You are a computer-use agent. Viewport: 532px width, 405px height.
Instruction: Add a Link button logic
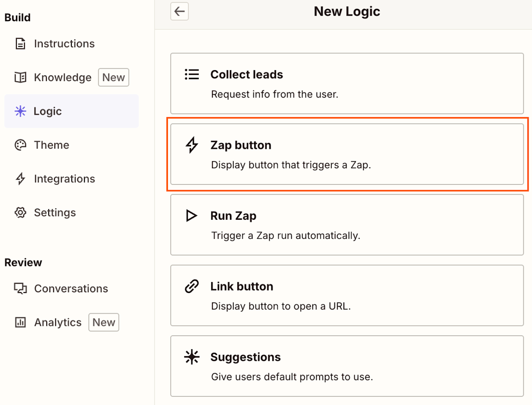pyautogui.click(x=347, y=295)
